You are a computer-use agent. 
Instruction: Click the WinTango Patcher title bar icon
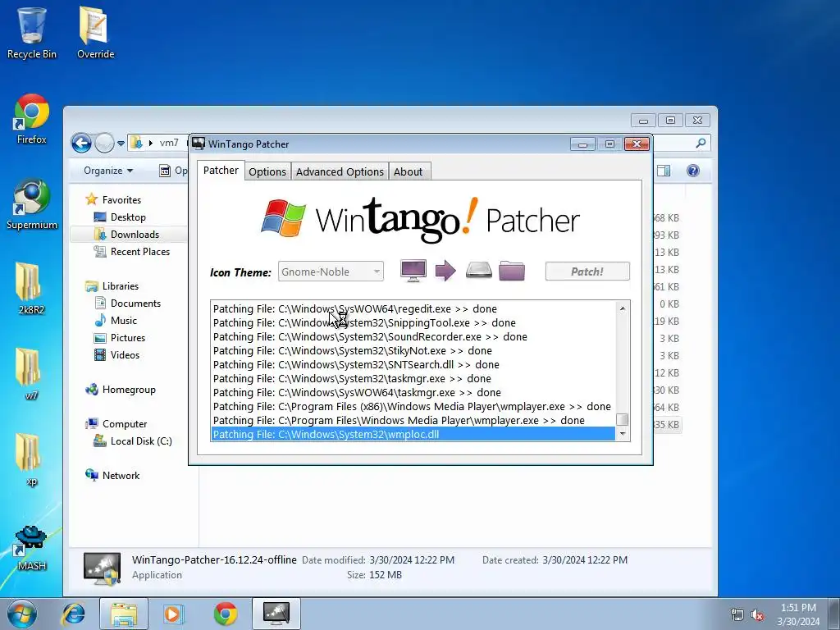[199, 144]
